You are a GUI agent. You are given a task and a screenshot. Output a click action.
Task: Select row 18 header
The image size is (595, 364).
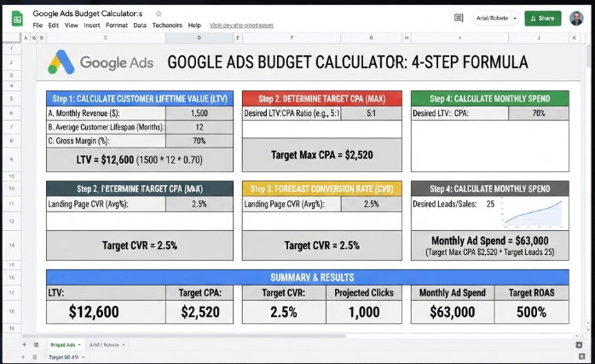pyautogui.click(x=11, y=311)
